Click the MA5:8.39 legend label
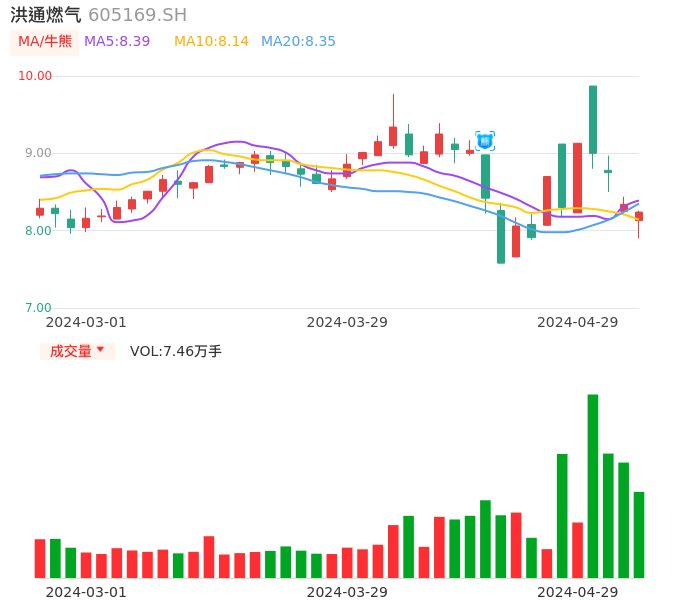686x606 pixels. [x=117, y=42]
